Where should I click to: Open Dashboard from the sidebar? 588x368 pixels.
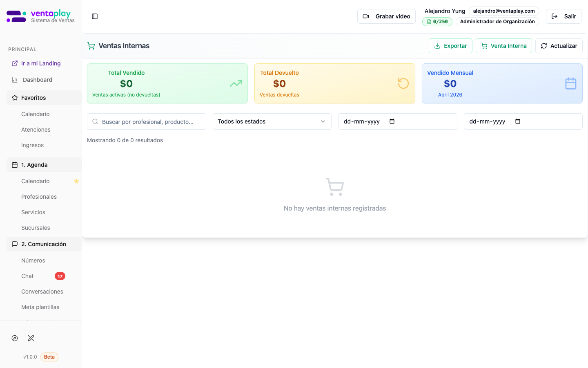pos(37,80)
